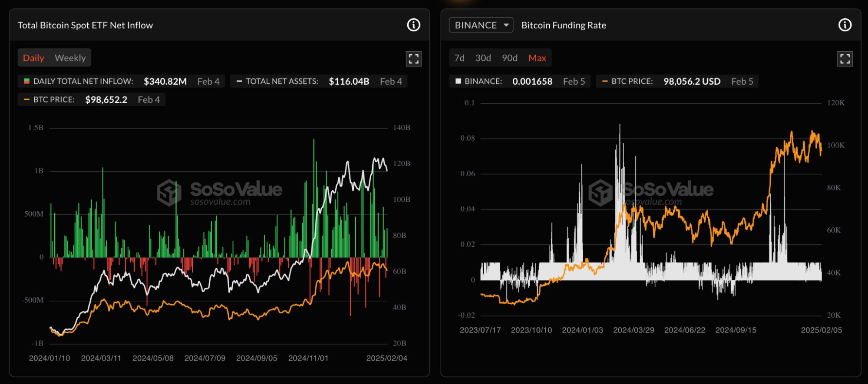Switch to the 90d time range

509,58
